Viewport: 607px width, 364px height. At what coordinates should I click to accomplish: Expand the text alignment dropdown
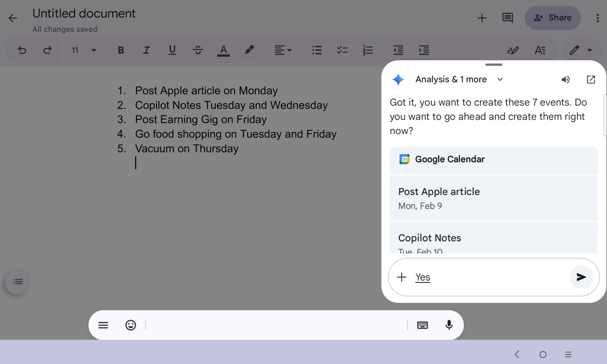click(x=283, y=50)
